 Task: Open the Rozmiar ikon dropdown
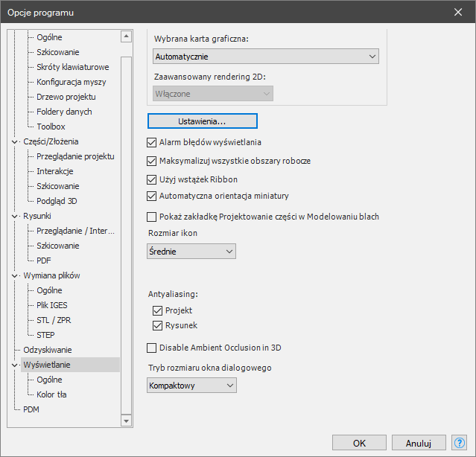point(191,252)
